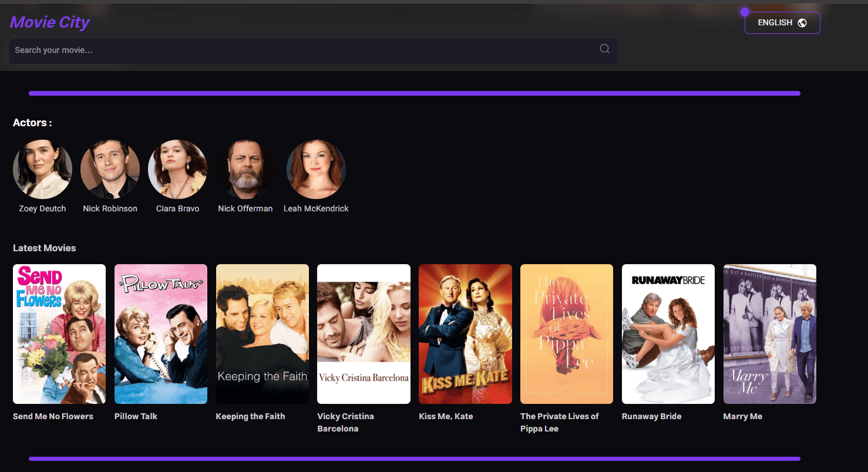
Task: Open The Private Lives of Pippa Lee poster
Action: coord(567,334)
